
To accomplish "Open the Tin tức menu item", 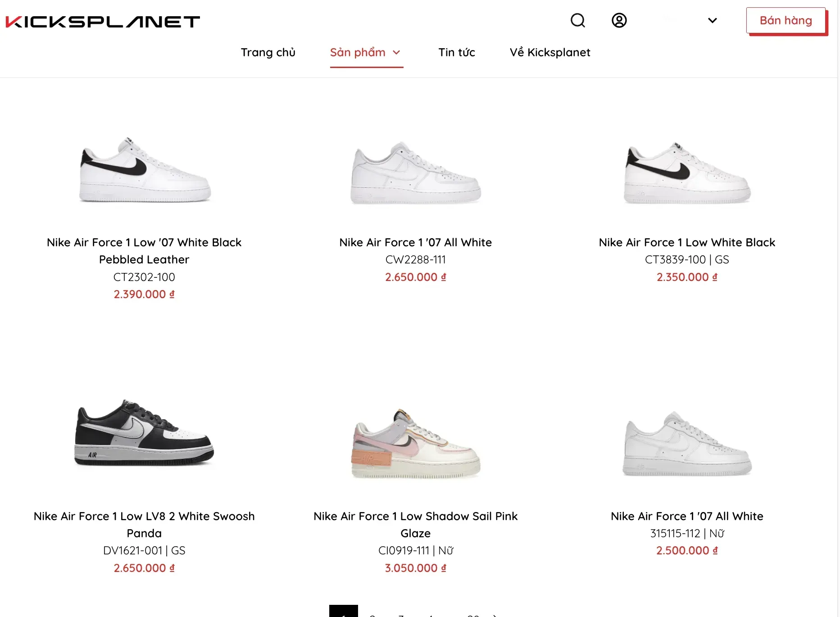I will [x=457, y=52].
